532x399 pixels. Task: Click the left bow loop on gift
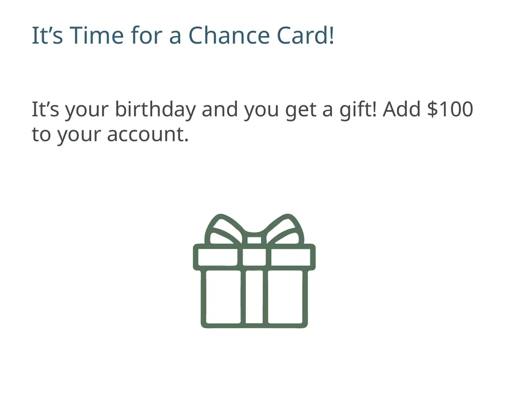point(223,229)
